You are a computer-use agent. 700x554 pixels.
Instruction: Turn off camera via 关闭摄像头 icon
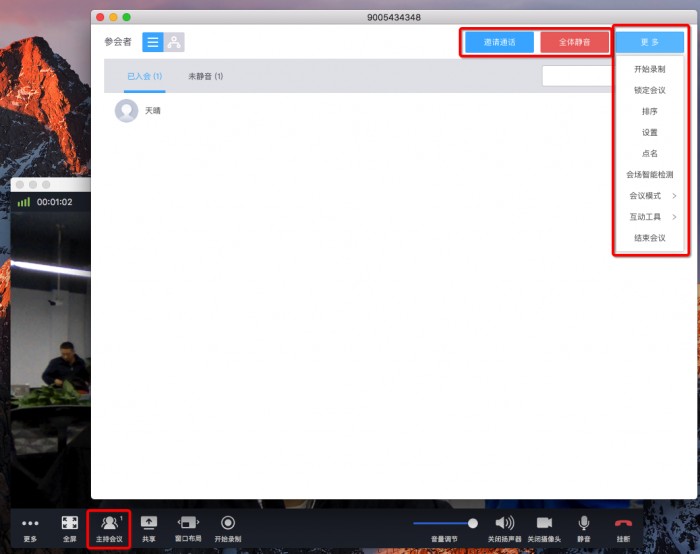(544, 529)
